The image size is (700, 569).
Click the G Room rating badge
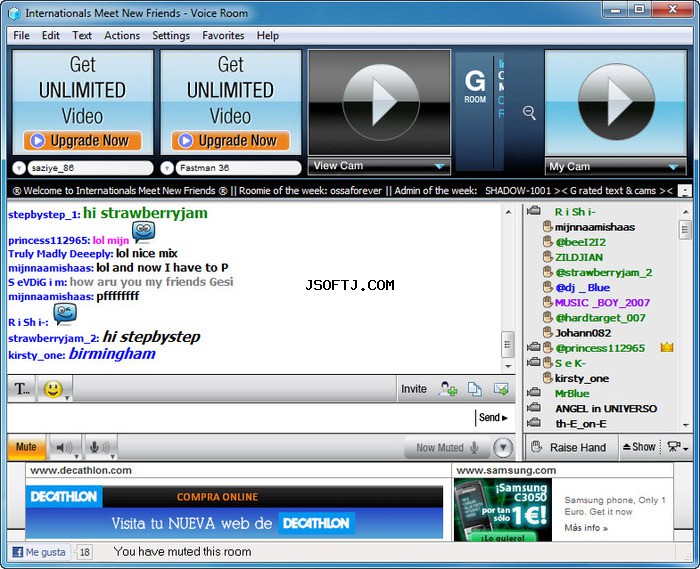coord(475,86)
